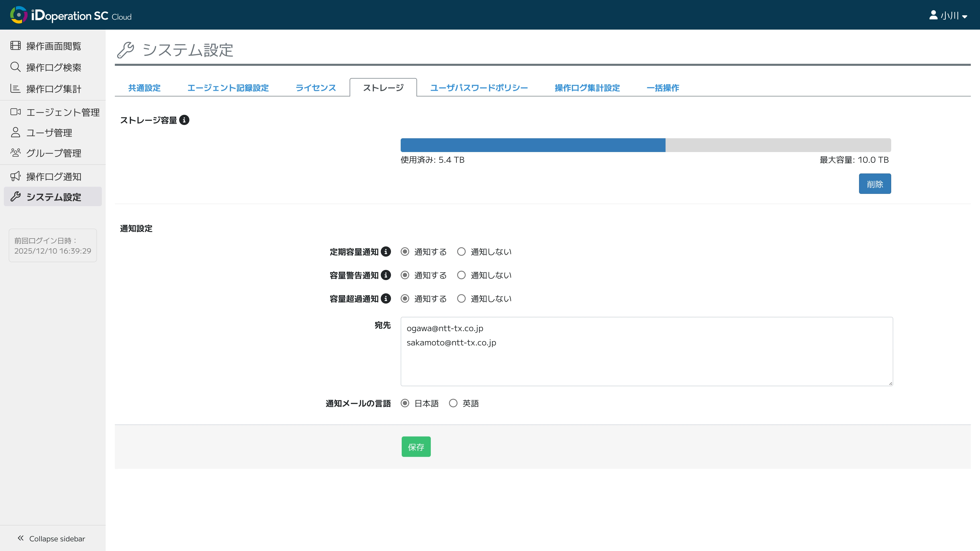Open the ユーザパスワードポリシー tab
980x551 pixels.
click(x=479, y=88)
